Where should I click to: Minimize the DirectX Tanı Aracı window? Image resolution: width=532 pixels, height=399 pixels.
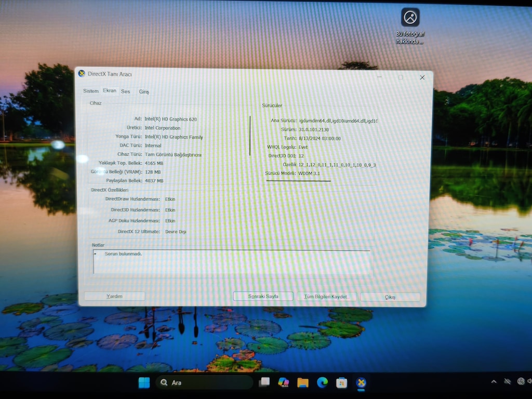click(379, 77)
